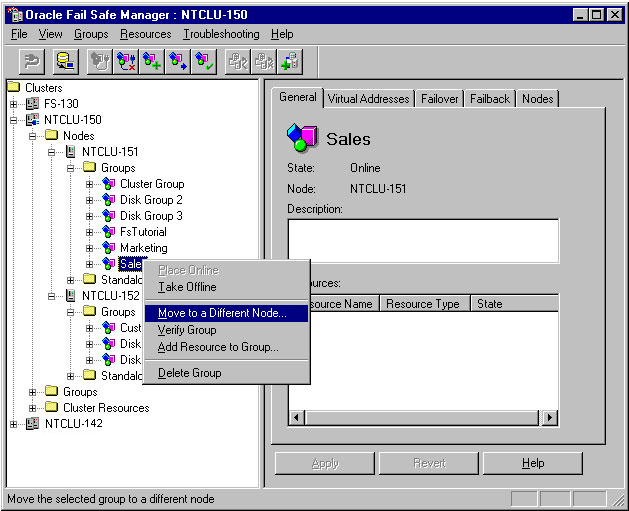Click into the Description text box

(x=423, y=241)
